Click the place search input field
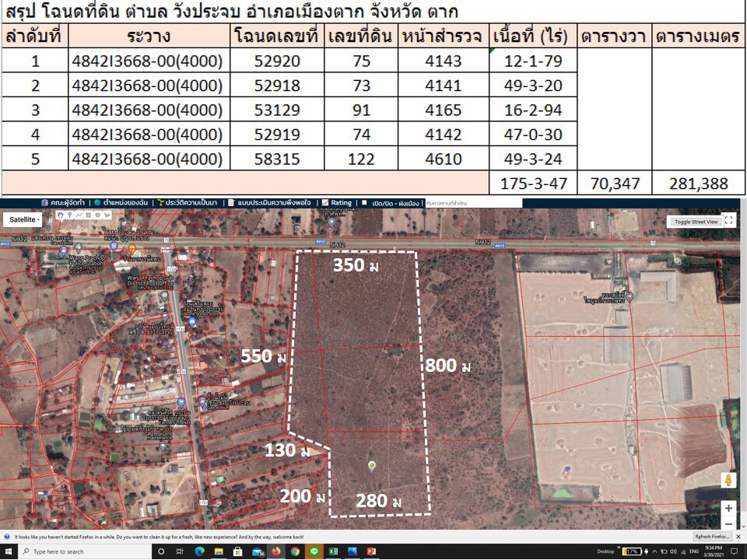This screenshot has width=747, height=560. point(474,203)
